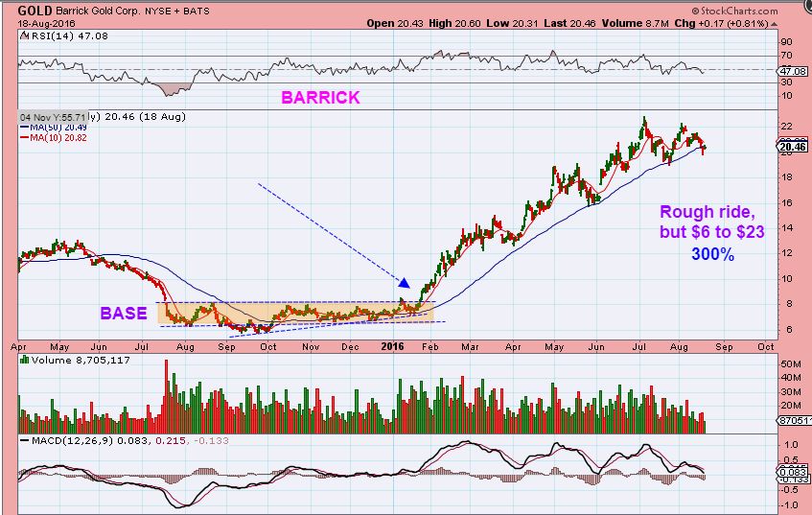The image size is (812, 515).
Task: Click the -1.0 MACD axis label
Action: point(790,505)
